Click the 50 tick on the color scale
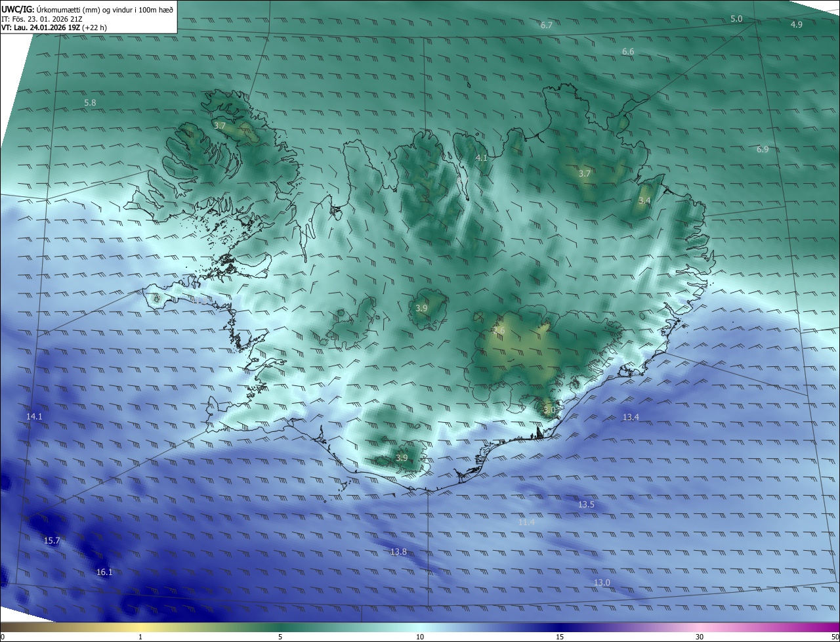Screen dimensions: 840x642 coord(835,637)
